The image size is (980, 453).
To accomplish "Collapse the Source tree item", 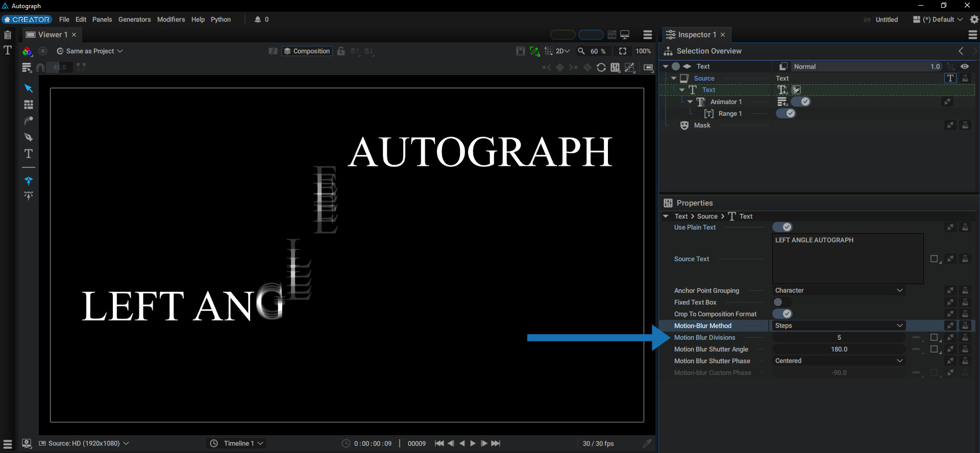I will [674, 78].
